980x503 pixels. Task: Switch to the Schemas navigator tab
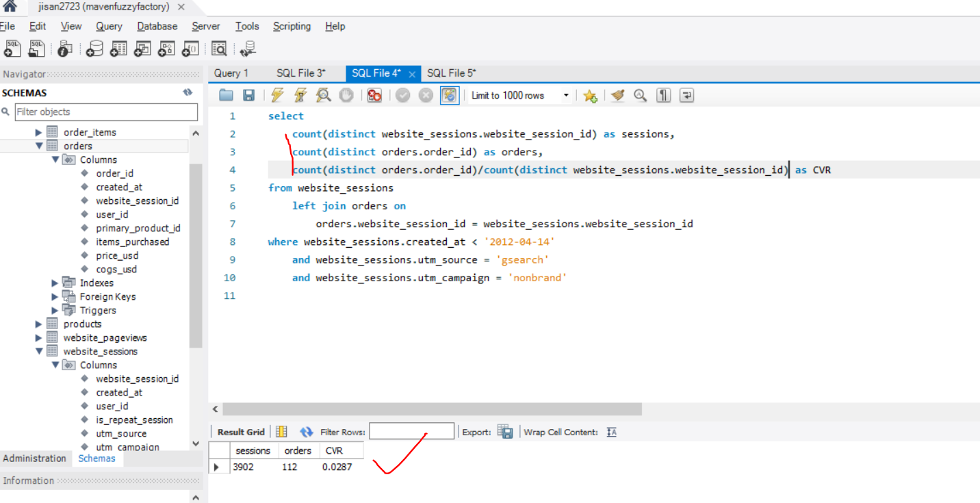point(96,459)
